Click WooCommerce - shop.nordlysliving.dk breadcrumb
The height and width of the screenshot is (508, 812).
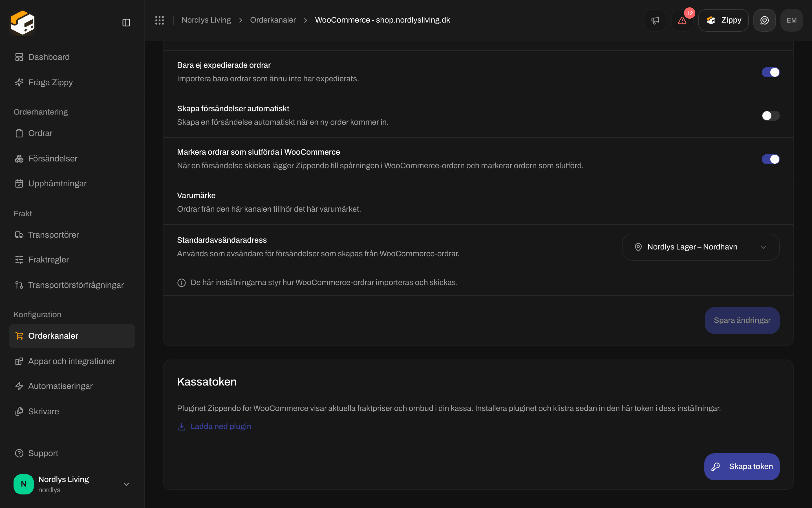pyautogui.click(x=383, y=20)
